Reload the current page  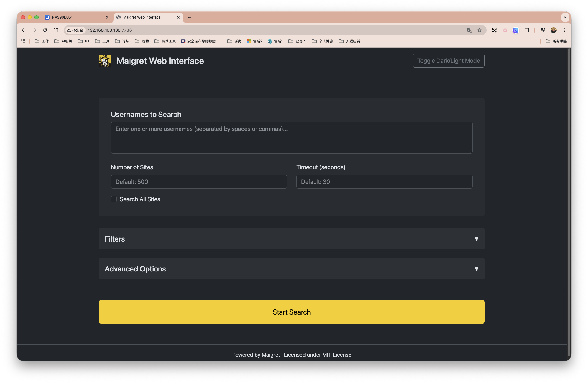coord(45,30)
